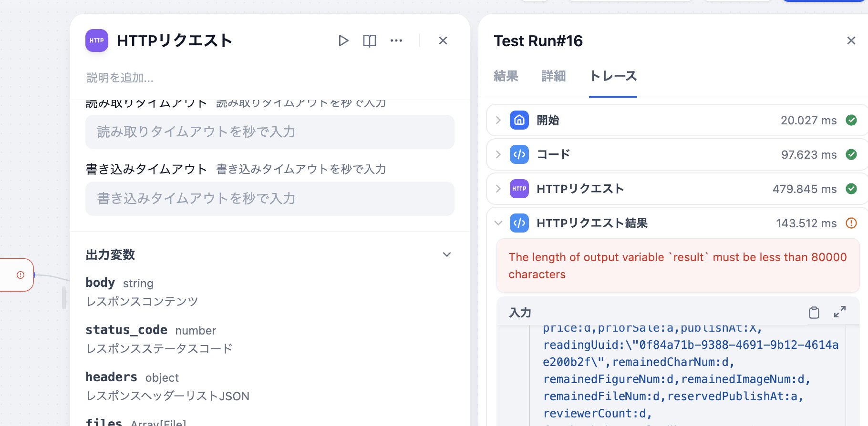Expand the コード trace row

(498, 154)
